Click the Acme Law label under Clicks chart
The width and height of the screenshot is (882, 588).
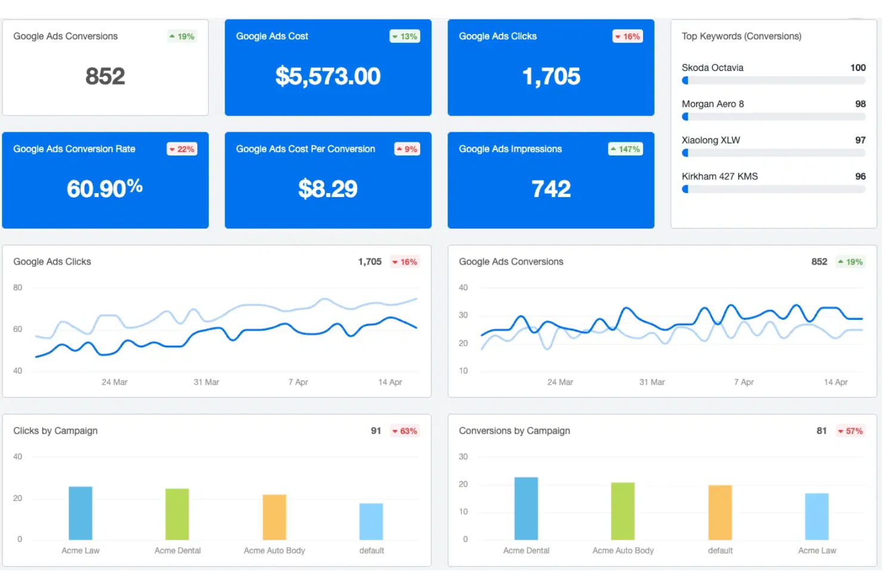80,550
